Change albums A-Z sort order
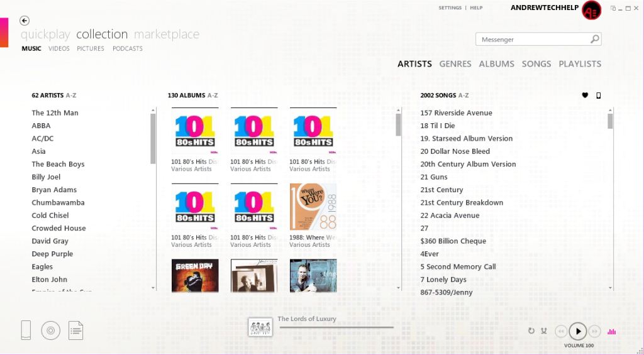 coord(213,96)
